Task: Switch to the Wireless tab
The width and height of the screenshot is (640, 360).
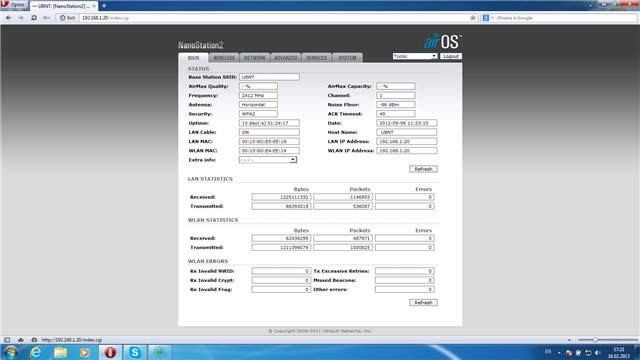Action: click(x=224, y=58)
